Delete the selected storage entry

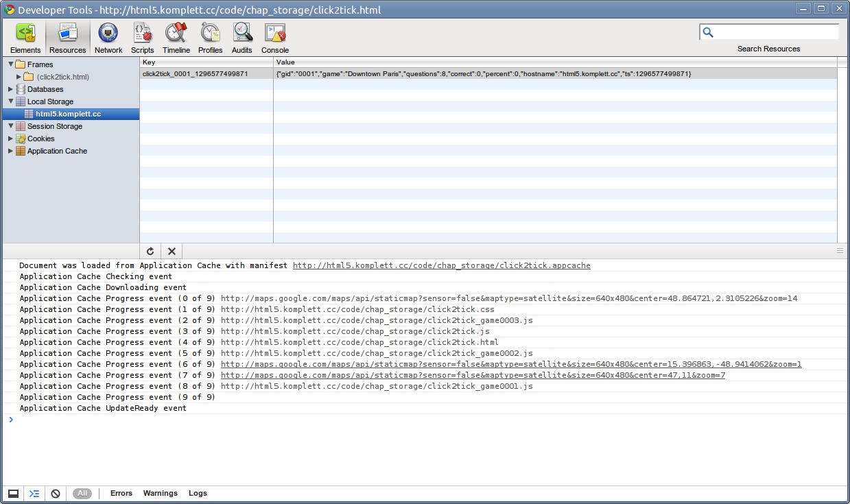tap(172, 251)
